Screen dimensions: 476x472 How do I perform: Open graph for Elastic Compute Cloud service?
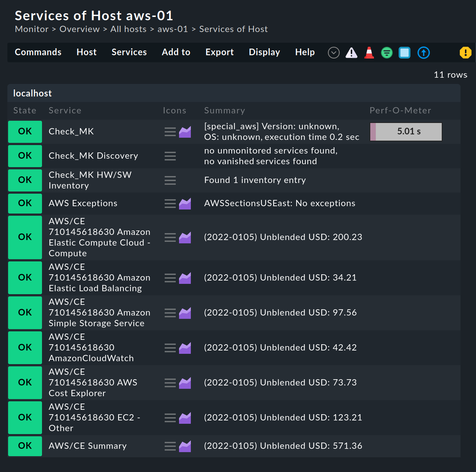185,237
